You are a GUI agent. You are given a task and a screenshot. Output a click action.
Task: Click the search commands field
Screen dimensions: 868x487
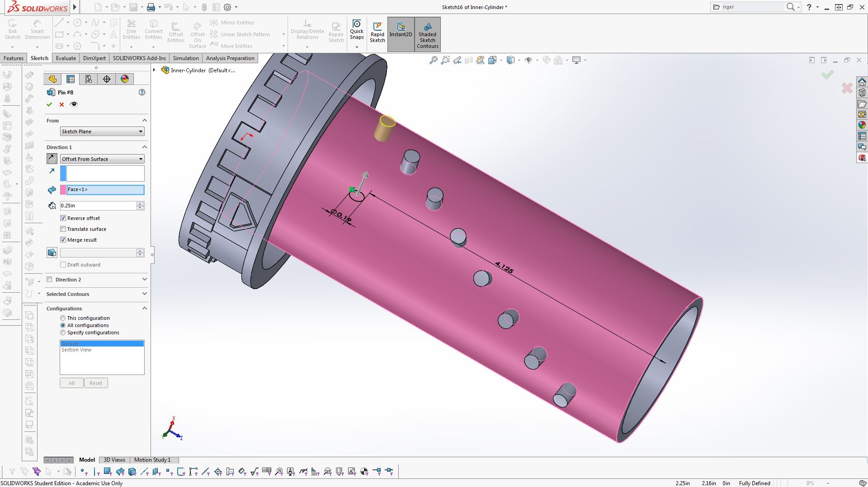coord(752,7)
